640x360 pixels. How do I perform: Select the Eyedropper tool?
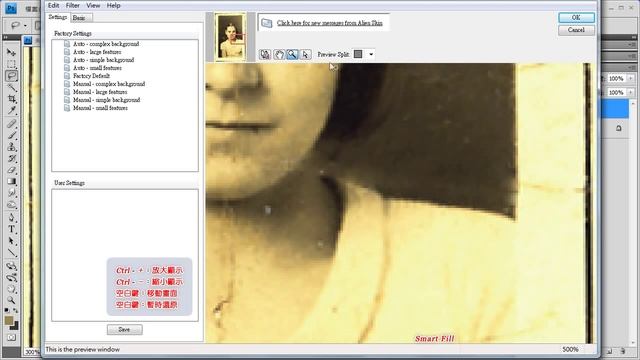pyautogui.click(x=11, y=111)
